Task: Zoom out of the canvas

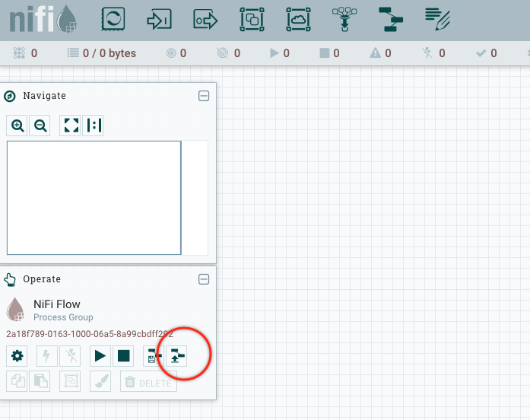Action: (40, 126)
